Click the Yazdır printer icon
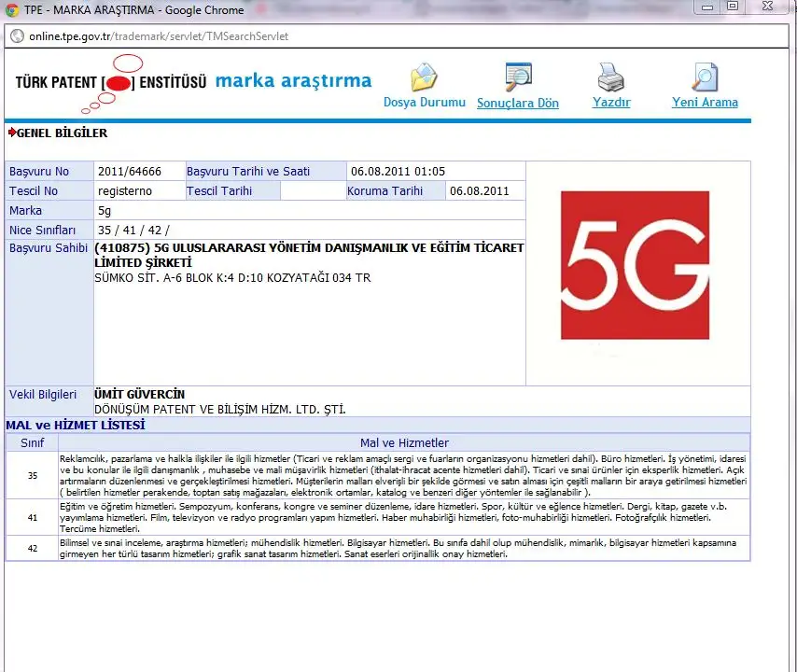Screen dimensions: 797x672 [x=610, y=77]
